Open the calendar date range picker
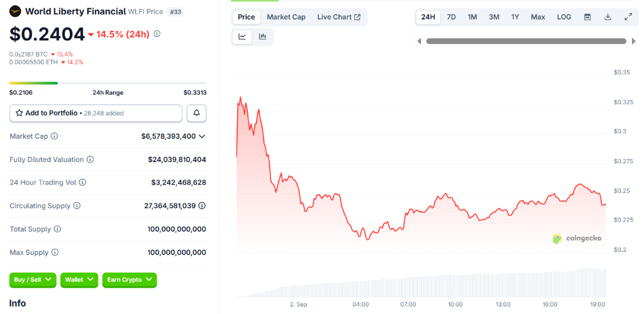 tap(587, 17)
